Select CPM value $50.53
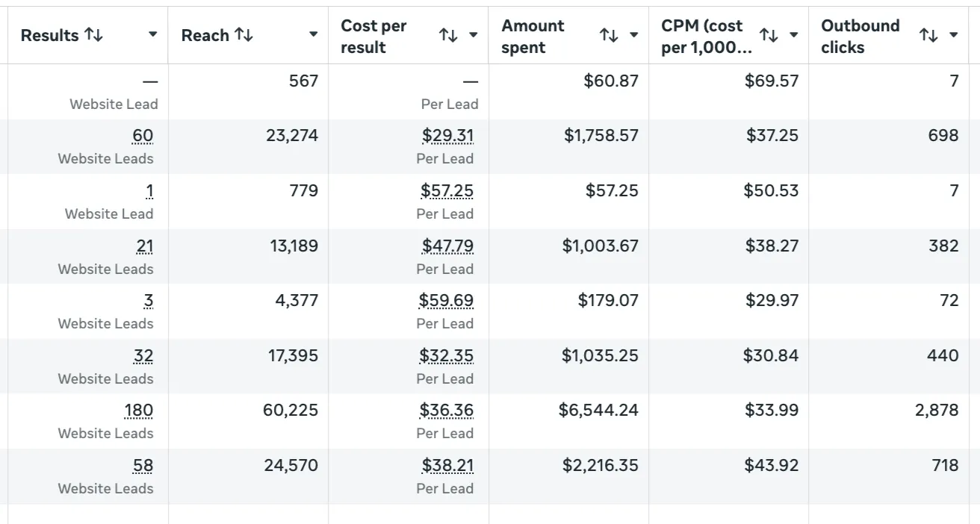This screenshot has width=980, height=524. [x=771, y=191]
